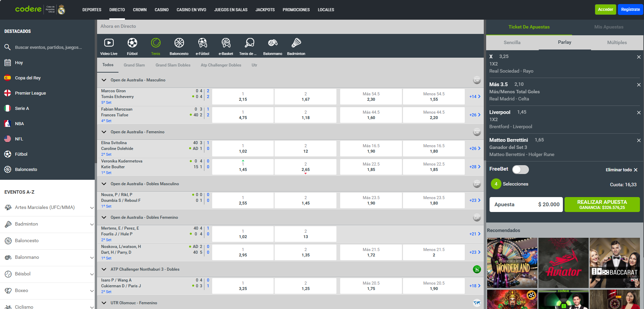Click the Baloncesto icon in Destacados
Screen dimensions: 644x309
click(7, 169)
